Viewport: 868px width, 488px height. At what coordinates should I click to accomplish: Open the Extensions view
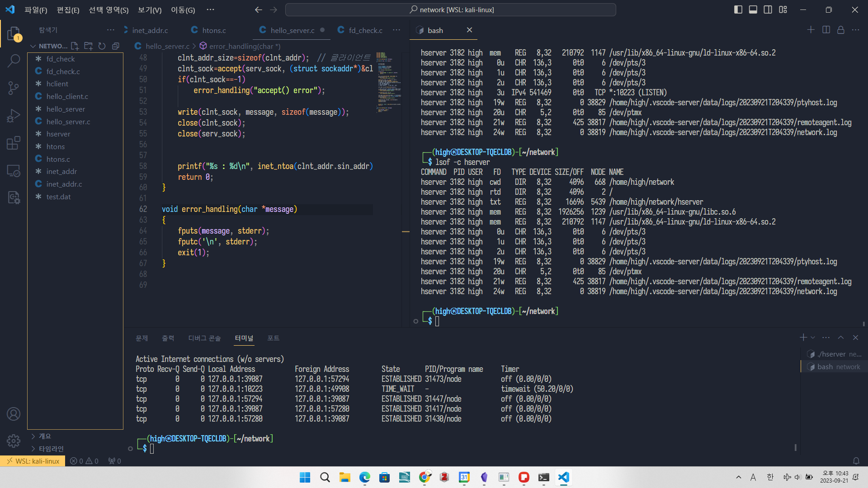pyautogui.click(x=14, y=143)
